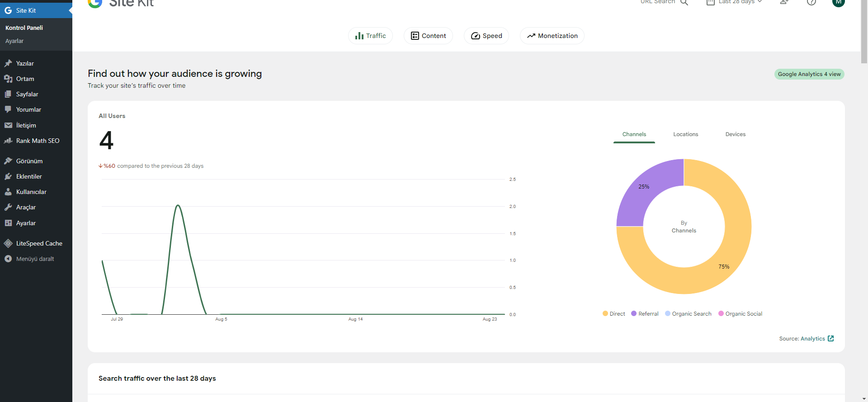Image resolution: width=868 pixels, height=402 pixels.
Task: Click the İletişim envelope icon
Action: [x=8, y=125]
